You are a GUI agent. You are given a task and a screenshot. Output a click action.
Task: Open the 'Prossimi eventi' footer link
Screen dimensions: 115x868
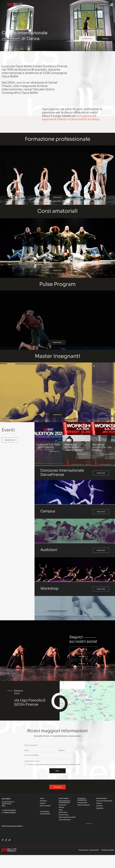pyautogui.click(x=101, y=798)
